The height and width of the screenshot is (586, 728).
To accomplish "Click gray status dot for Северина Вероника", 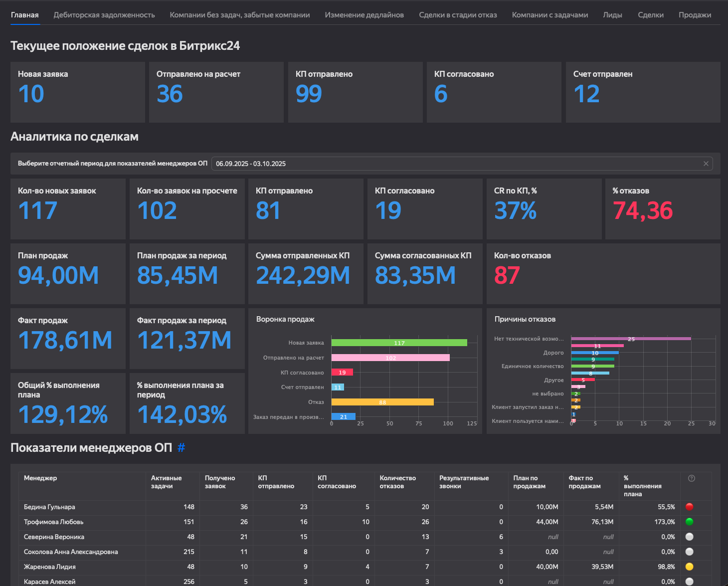I will pyautogui.click(x=689, y=537).
